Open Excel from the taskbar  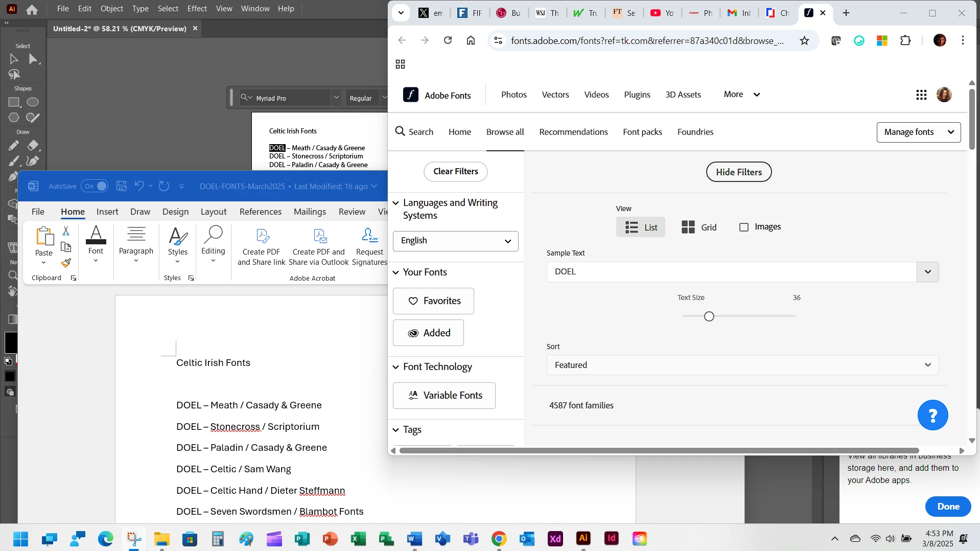(359, 538)
